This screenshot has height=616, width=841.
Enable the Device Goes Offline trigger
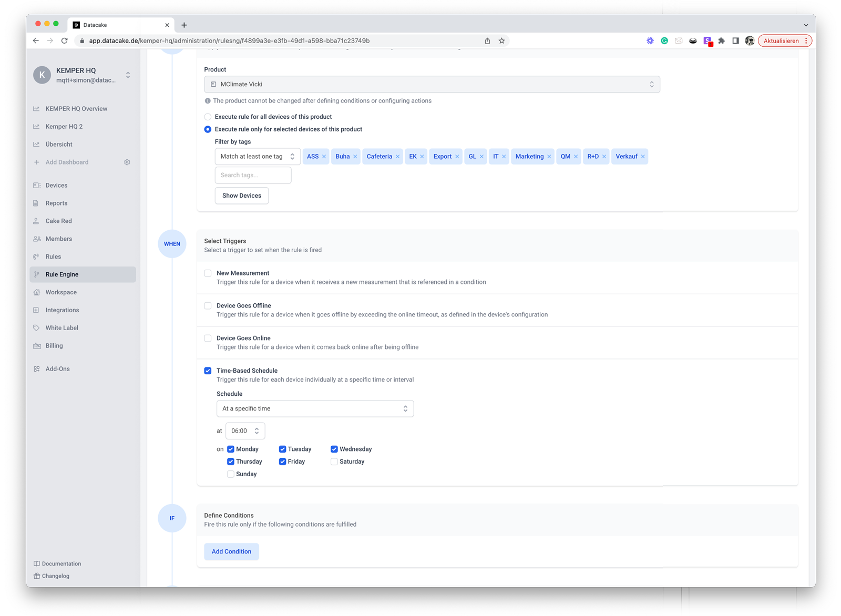pos(208,306)
